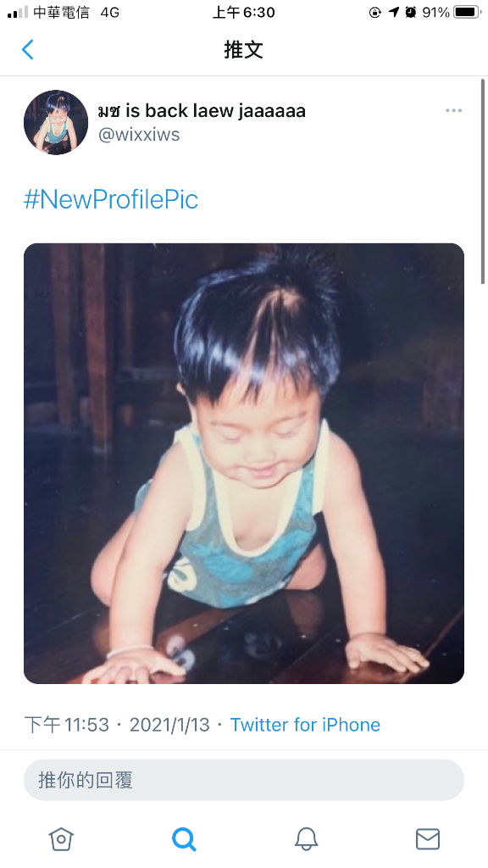Screen dimensions: 488x868
Task: Tap the 推文 header title
Action: pos(243,50)
